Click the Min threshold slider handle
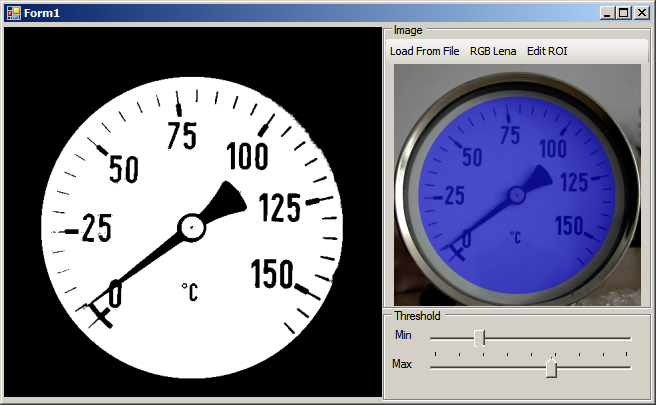 (x=479, y=338)
